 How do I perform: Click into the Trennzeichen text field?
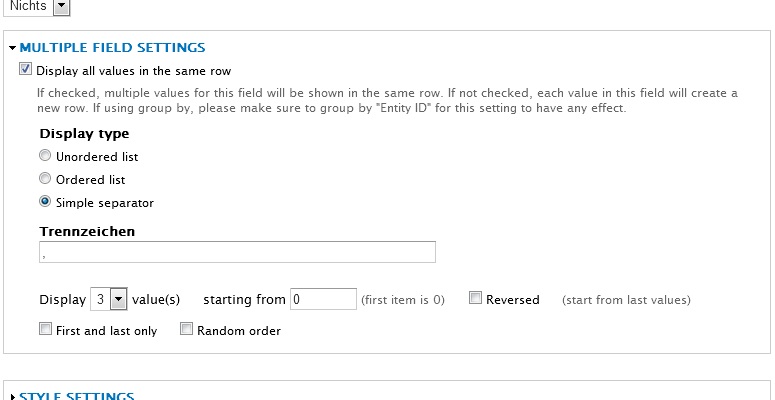click(237, 252)
